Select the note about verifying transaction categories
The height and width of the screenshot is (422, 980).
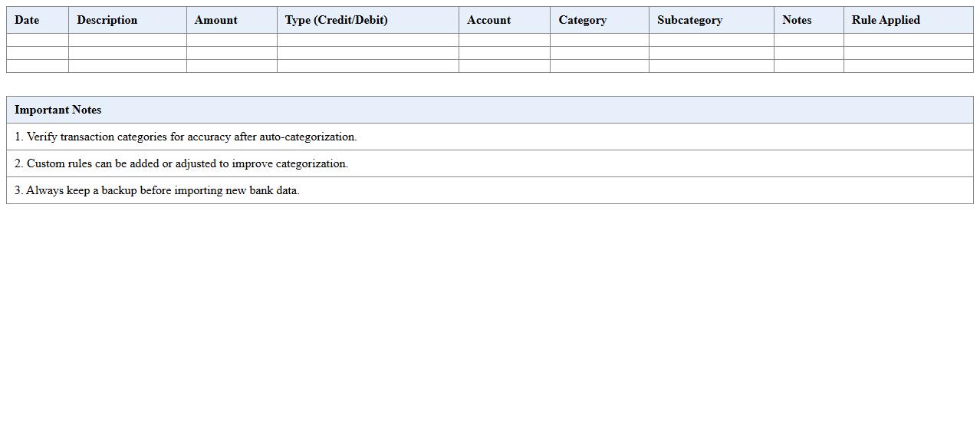[x=490, y=137]
